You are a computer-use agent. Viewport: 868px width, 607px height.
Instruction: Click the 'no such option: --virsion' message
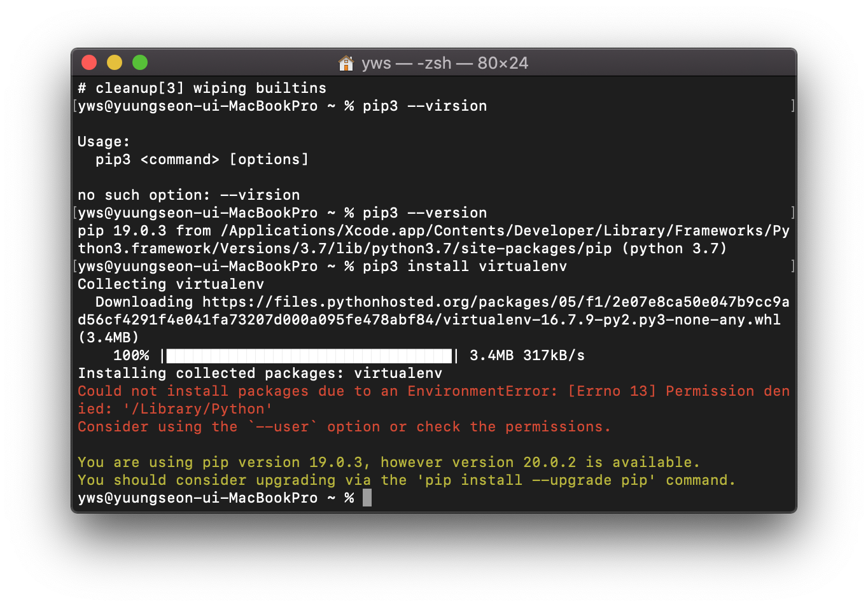pyautogui.click(x=188, y=195)
